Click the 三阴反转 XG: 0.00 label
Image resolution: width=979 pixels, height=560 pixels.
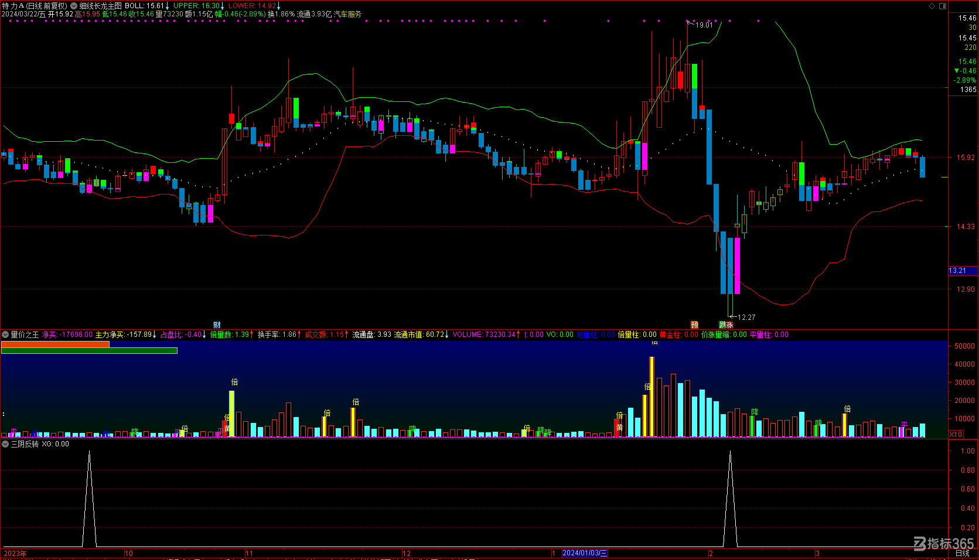(40, 444)
